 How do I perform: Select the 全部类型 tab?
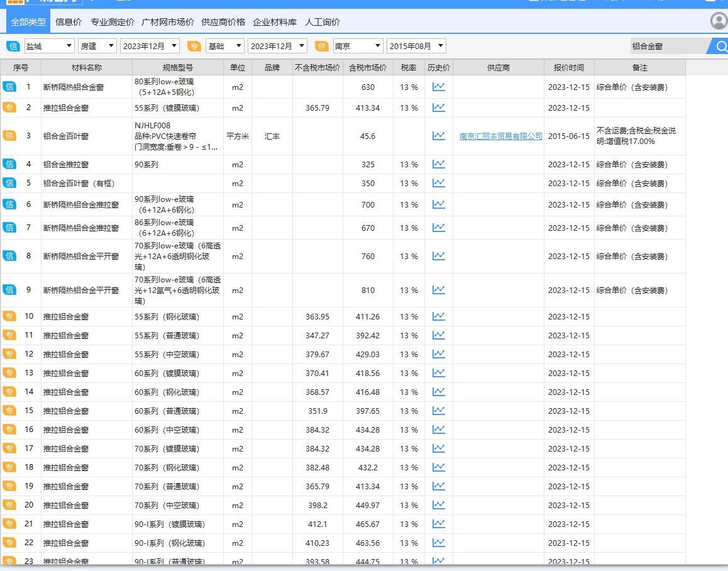28,22
